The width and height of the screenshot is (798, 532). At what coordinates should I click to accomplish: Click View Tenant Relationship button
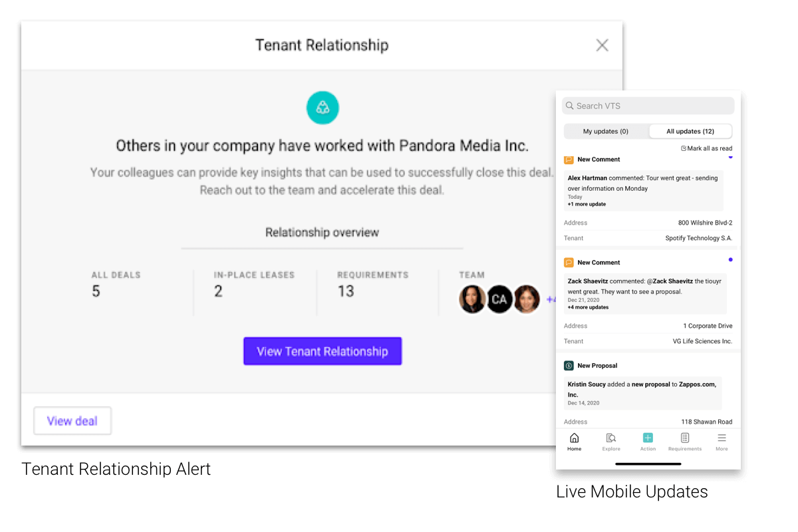point(323,351)
